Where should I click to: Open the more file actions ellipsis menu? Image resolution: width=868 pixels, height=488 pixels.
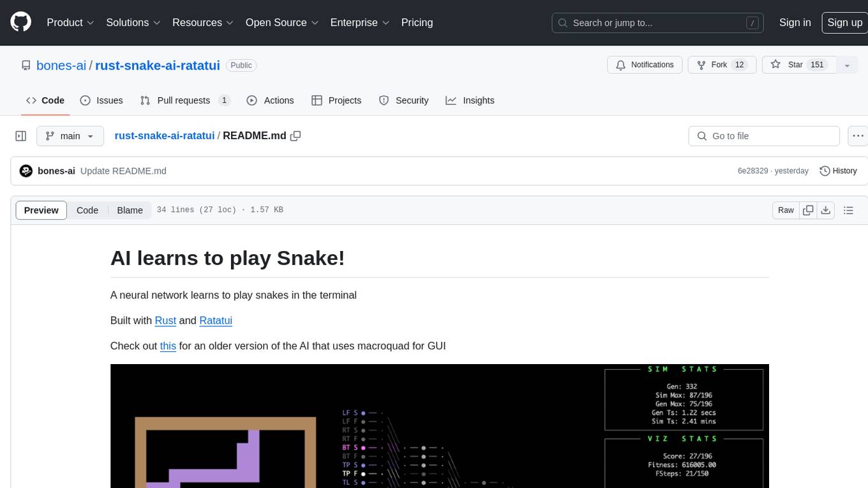point(858,136)
